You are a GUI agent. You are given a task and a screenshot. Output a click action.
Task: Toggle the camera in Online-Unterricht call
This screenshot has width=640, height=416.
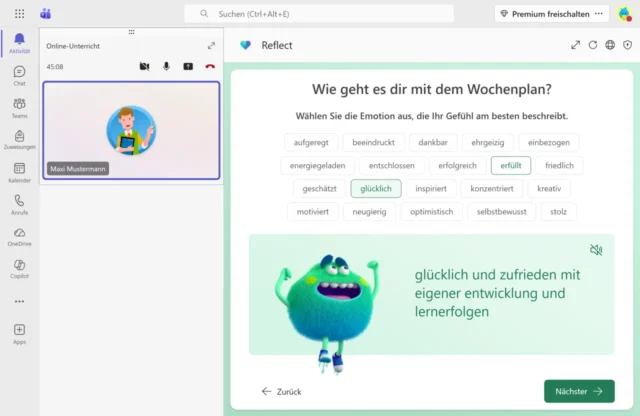click(x=144, y=67)
